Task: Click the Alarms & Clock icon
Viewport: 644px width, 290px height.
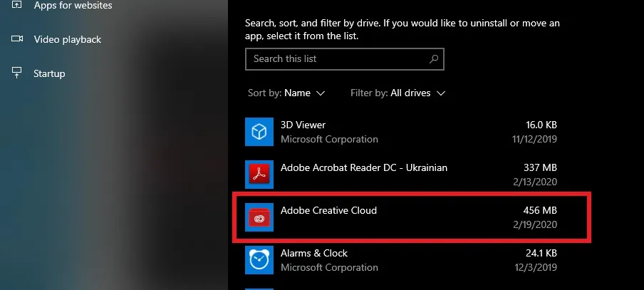Action: tap(259, 260)
